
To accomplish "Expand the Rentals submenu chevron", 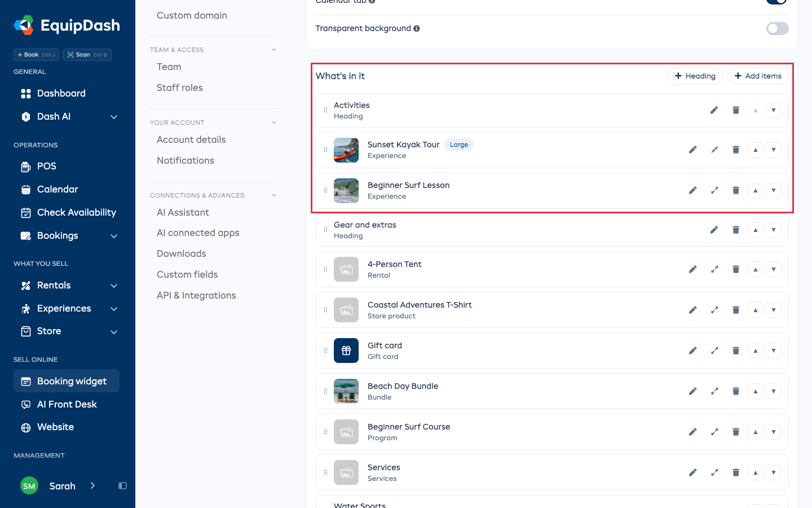I will (x=114, y=286).
